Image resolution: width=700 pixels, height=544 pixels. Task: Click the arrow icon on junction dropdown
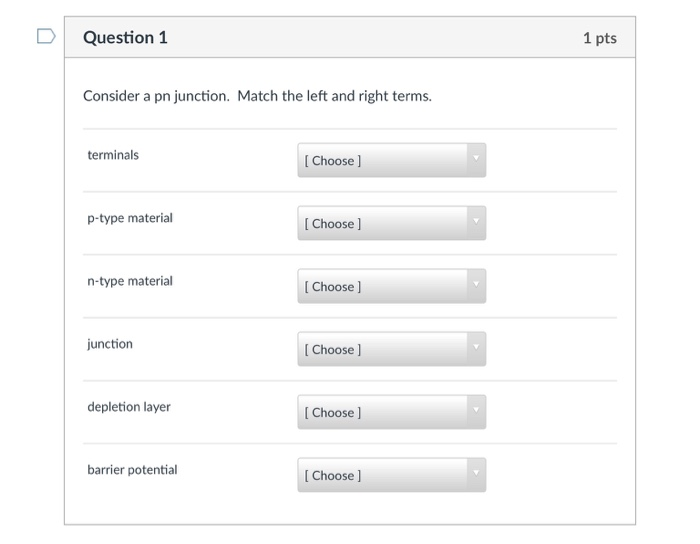tap(476, 347)
